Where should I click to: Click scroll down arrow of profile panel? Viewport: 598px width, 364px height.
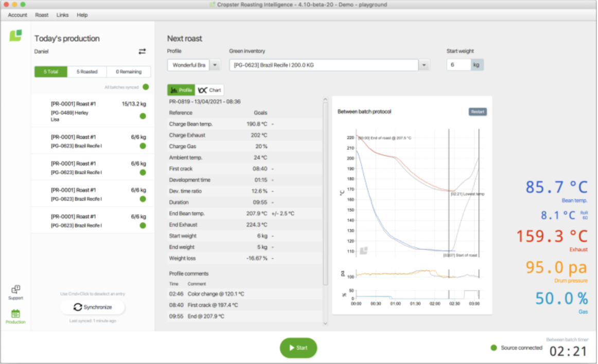tap(325, 323)
